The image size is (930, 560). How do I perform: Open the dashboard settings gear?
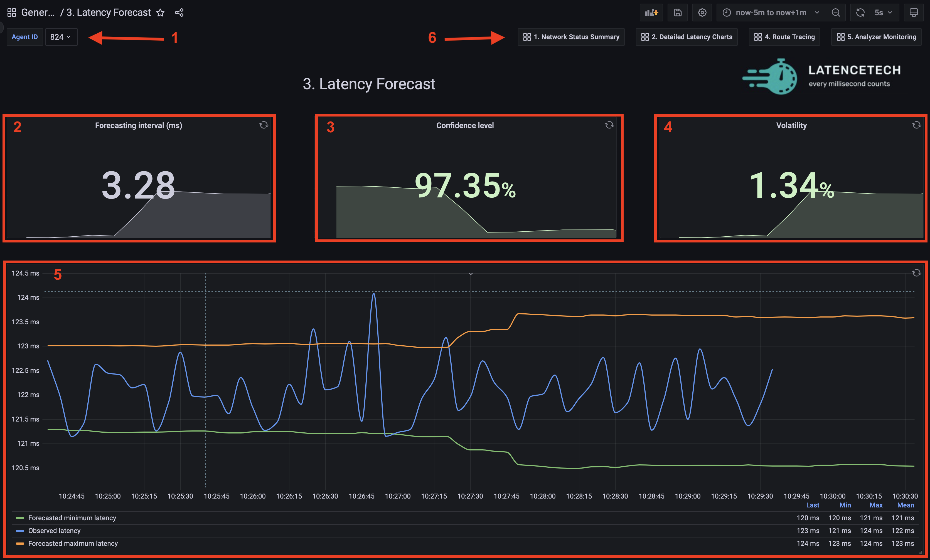pos(702,12)
